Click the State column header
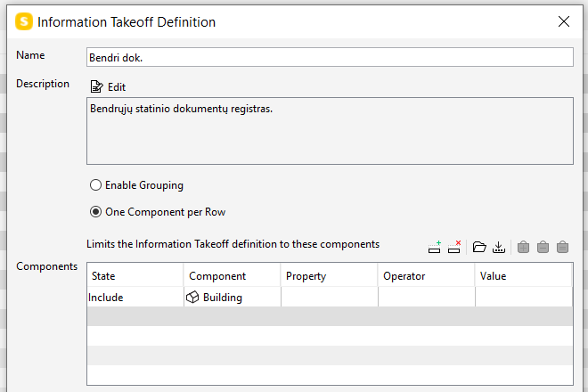This screenshot has width=588, height=392. (x=135, y=276)
